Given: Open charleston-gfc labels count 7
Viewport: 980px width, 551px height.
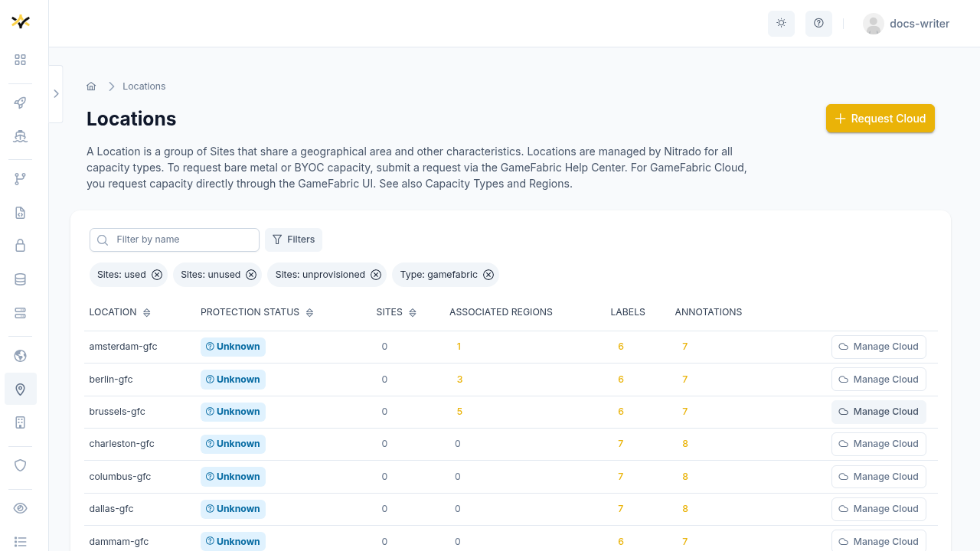Looking at the screenshot, I should point(621,444).
